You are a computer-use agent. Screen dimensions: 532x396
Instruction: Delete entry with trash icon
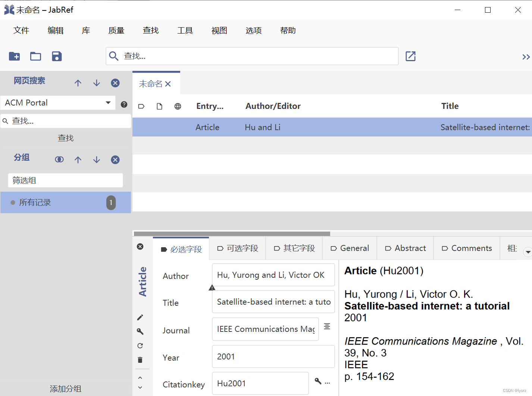click(140, 360)
